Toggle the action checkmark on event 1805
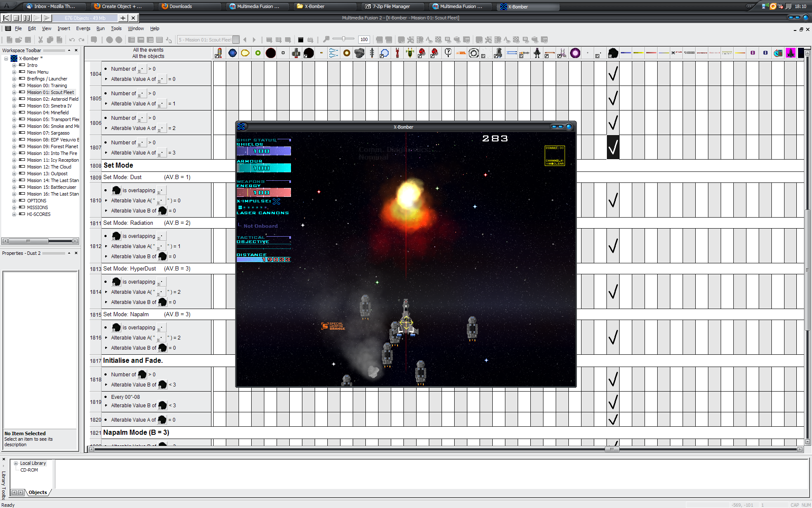 pyautogui.click(x=613, y=98)
